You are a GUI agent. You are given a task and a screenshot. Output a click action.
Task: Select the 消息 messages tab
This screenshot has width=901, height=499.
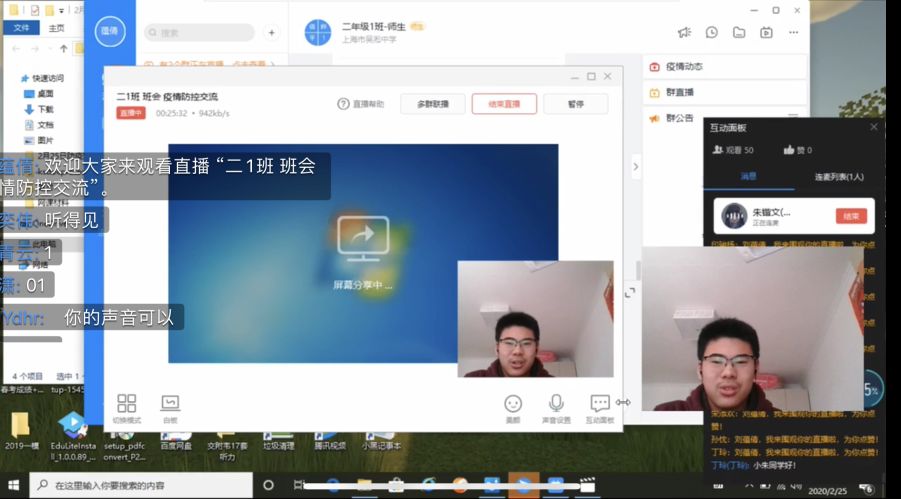tap(749, 177)
